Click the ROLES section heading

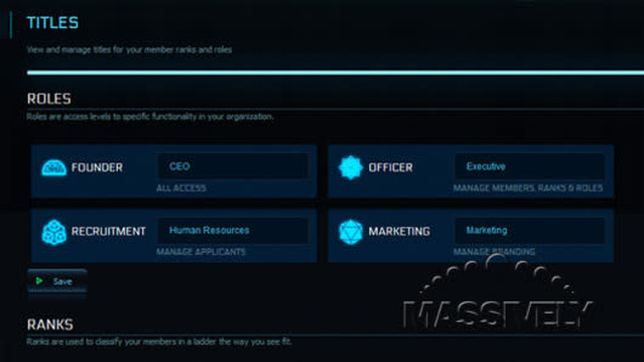49,98
